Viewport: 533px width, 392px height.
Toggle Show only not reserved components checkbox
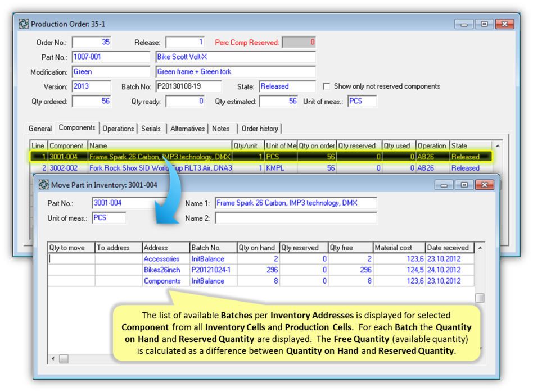pos(326,86)
